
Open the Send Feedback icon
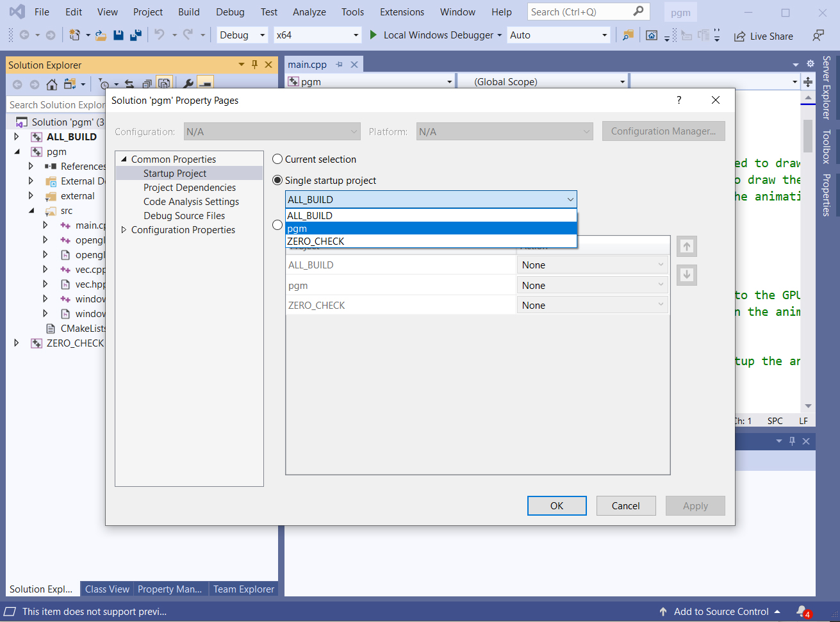[818, 35]
